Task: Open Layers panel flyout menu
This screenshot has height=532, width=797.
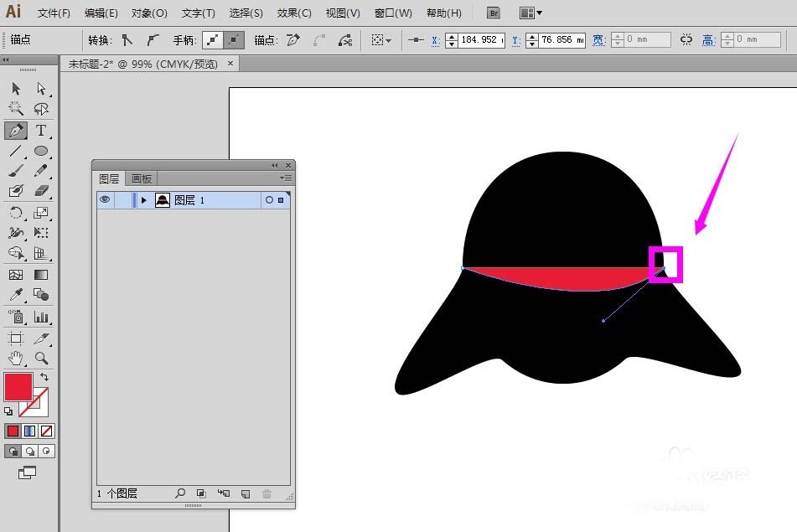Action: (285, 178)
